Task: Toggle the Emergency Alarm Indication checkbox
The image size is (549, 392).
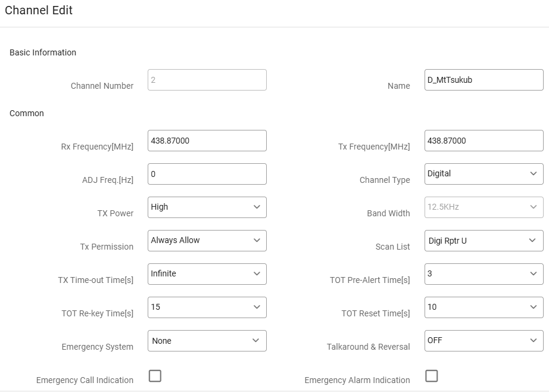Action: [432, 376]
